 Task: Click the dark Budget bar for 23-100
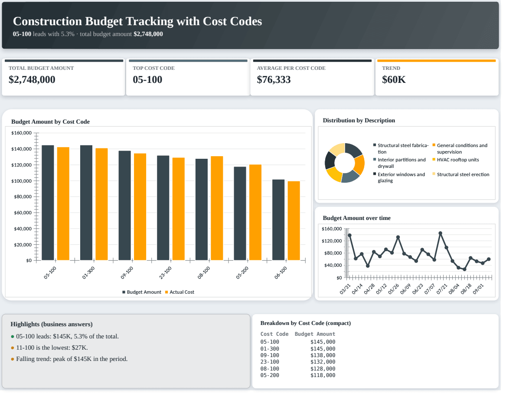[x=163, y=208]
